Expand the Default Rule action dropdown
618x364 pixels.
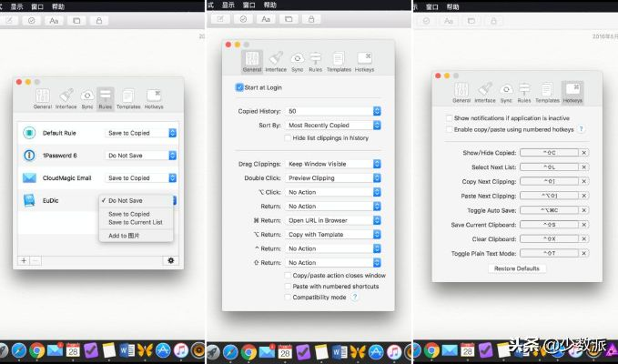[141, 133]
